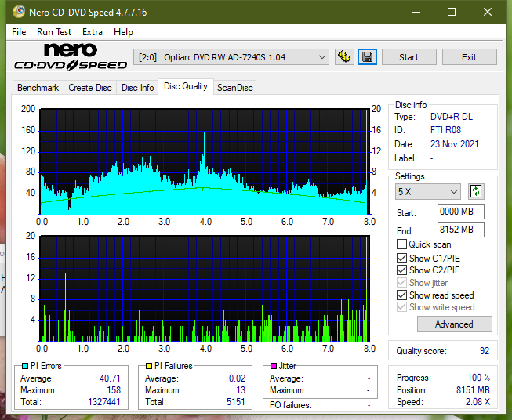This screenshot has width=512, height=420.
Task: Click PI Errors total 1327441 value
Action: pyautogui.click(x=104, y=402)
